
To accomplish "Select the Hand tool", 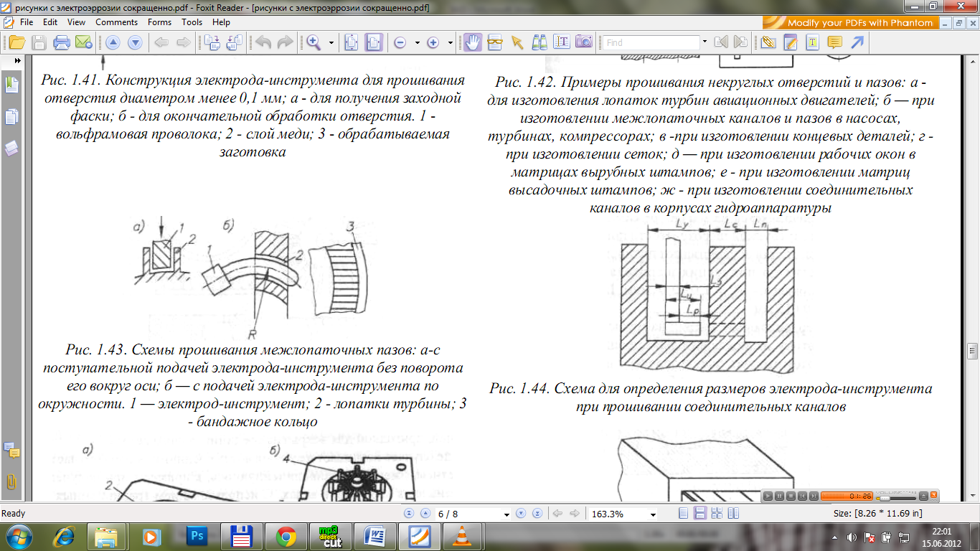I will [x=472, y=42].
